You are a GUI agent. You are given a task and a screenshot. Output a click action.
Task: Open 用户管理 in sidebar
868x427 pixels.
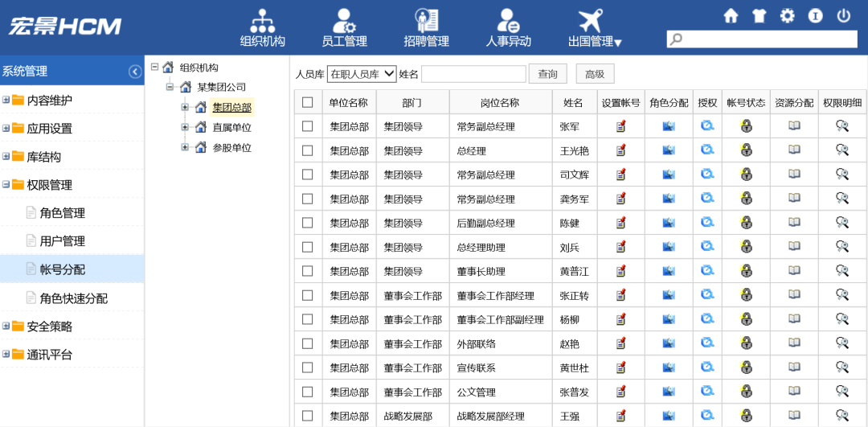point(62,241)
